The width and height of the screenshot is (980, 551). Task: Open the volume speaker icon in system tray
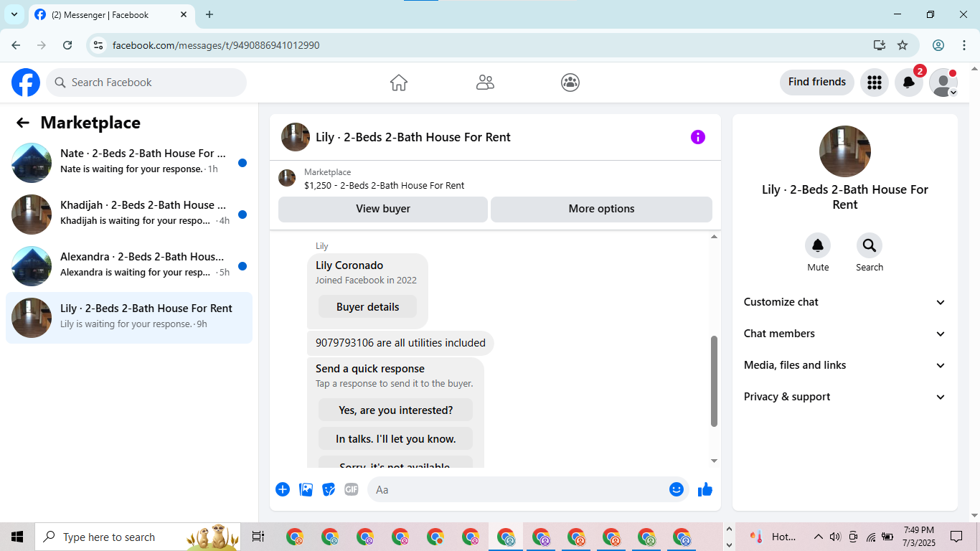click(835, 537)
